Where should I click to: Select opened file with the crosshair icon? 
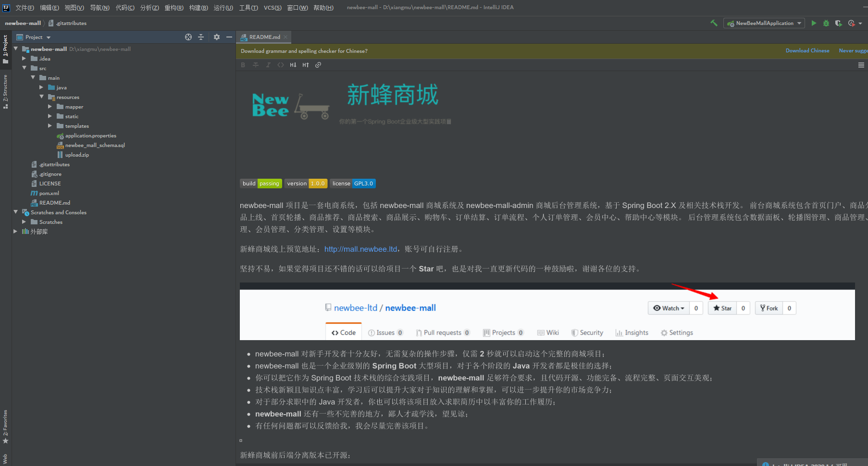point(188,37)
